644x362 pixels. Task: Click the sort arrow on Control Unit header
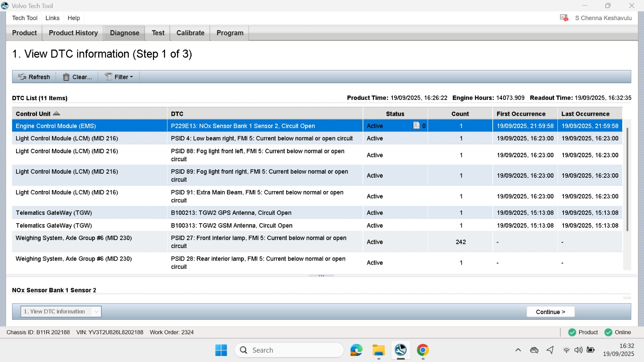(57, 113)
